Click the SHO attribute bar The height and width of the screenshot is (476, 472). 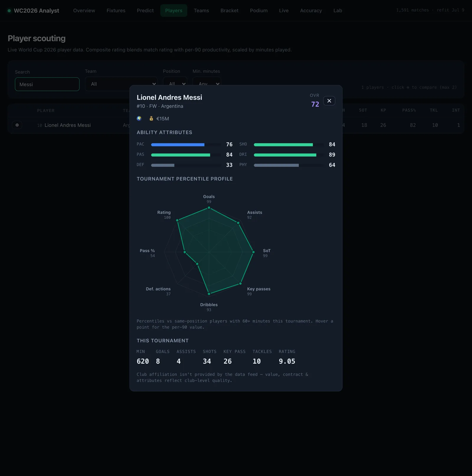pyautogui.click(x=289, y=145)
